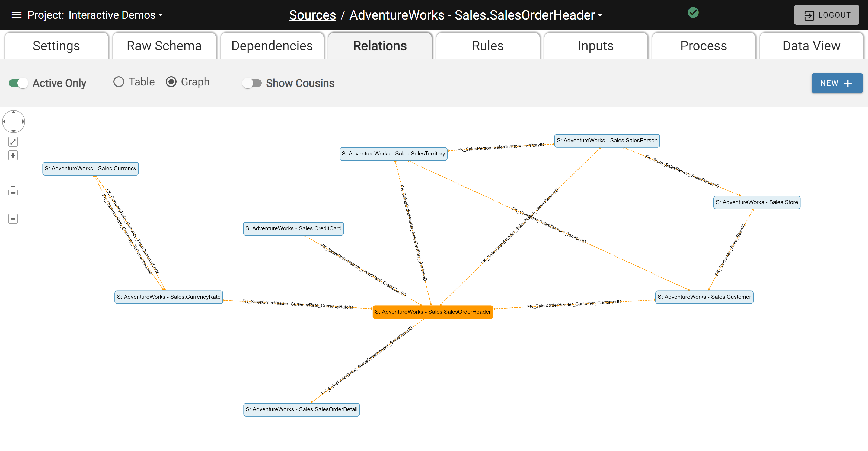Click the zoom slider handle
Viewport: 868px width, 451px height.
(13, 193)
